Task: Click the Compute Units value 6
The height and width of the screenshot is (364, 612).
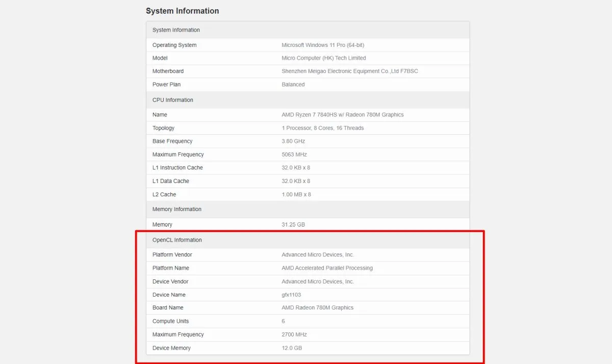Action: [x=283, y=321]
